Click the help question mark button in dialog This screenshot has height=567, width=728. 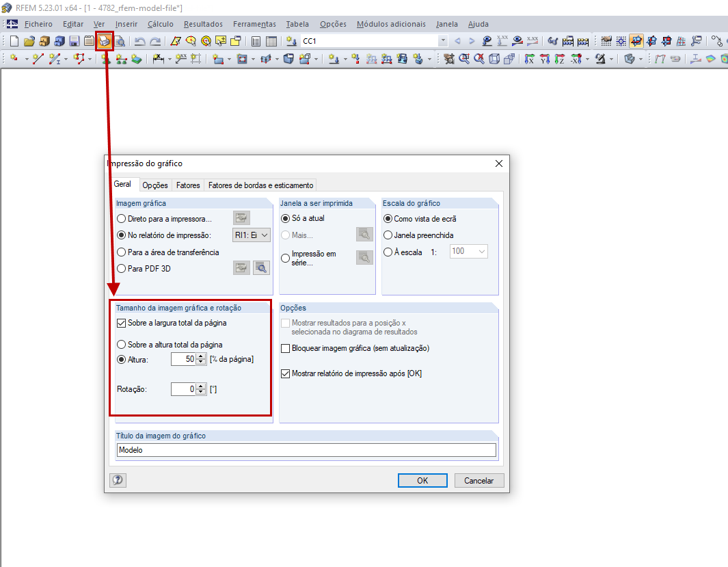point(118,480)
